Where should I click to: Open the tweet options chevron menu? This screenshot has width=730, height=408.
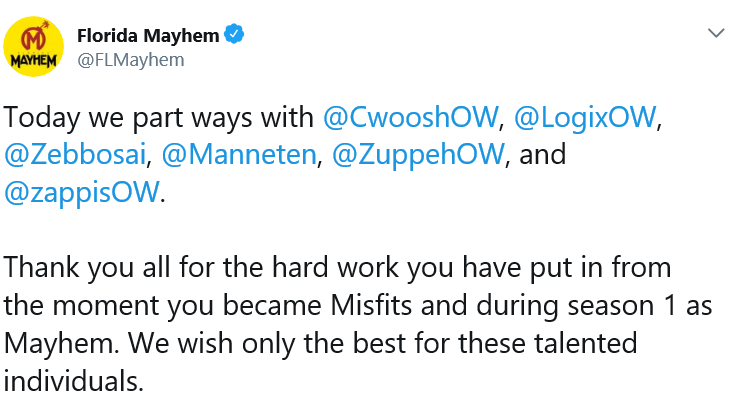[715, 34]
